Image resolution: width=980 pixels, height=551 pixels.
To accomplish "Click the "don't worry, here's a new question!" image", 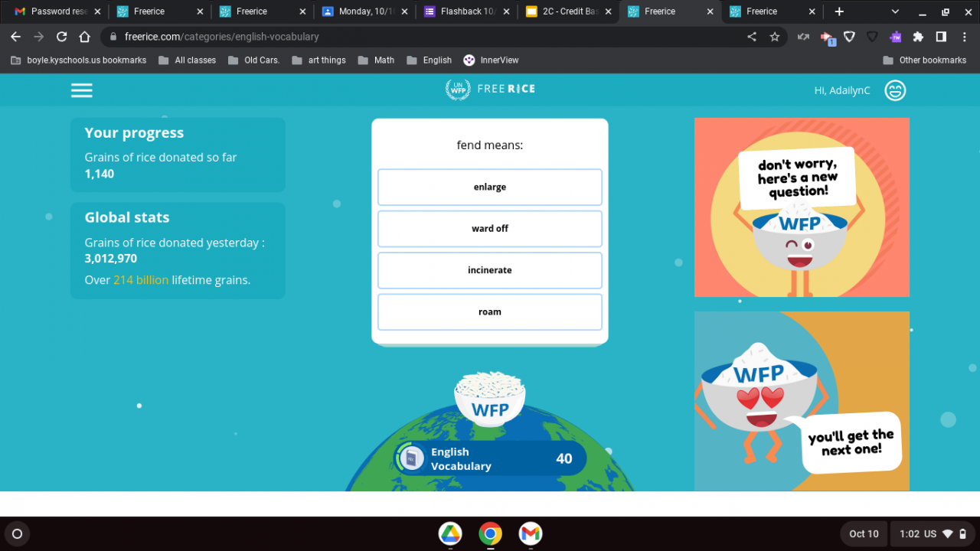I will click(x=802, y=207).
